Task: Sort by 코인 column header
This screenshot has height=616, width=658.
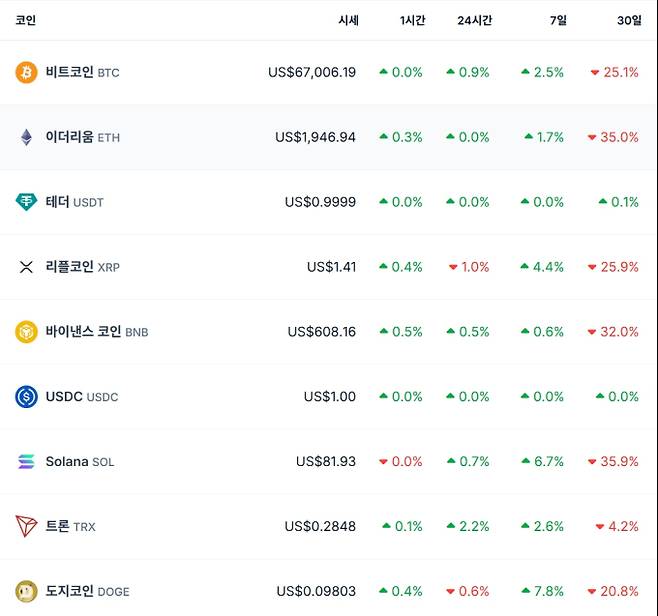Action: click(x=26, y=20)
